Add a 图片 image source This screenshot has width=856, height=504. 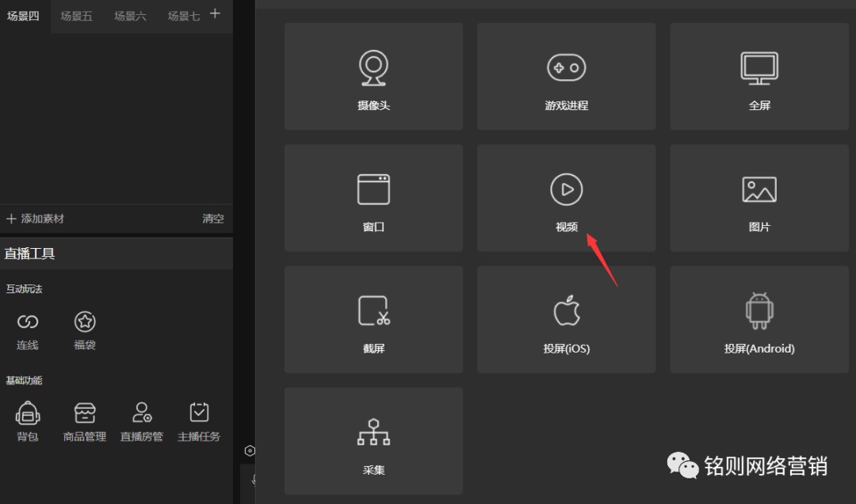pos(759,197)
